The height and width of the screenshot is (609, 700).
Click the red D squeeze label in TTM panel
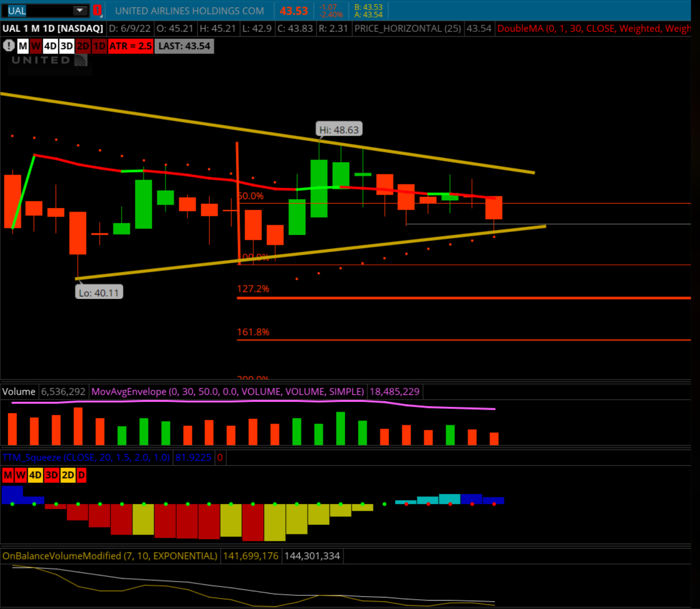click(81, 475)
